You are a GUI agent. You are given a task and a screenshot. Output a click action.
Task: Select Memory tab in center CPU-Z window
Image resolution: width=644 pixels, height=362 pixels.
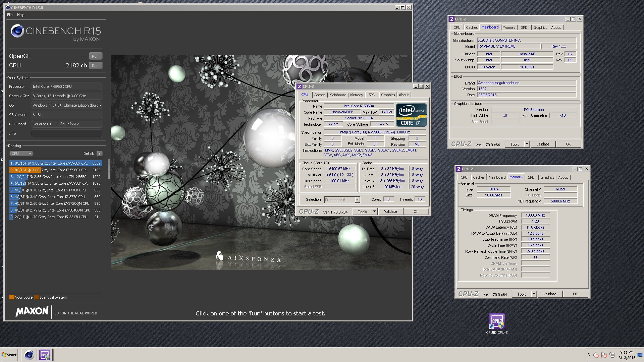pyautogui.click(x=357, y=95)
